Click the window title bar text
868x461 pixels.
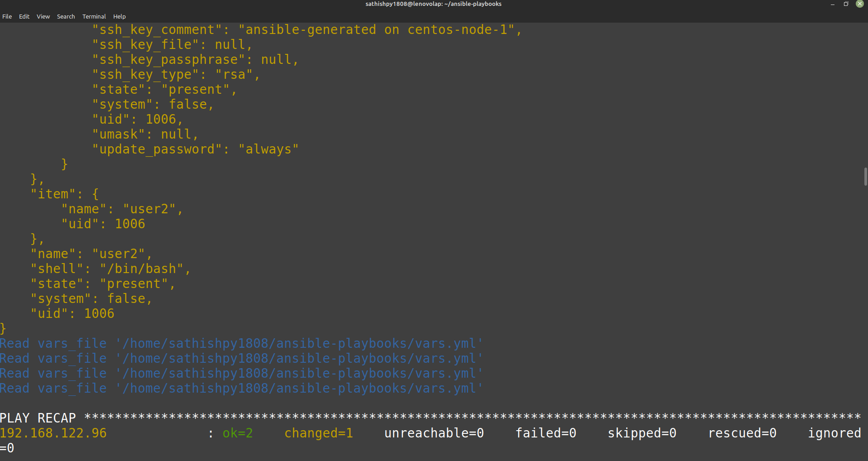(434, 4)
